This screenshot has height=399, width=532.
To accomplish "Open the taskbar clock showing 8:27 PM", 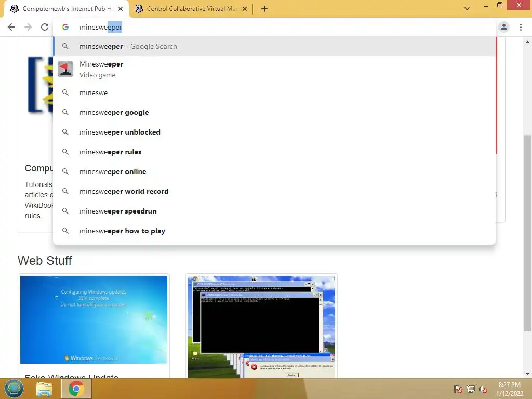I will [509, 389].
